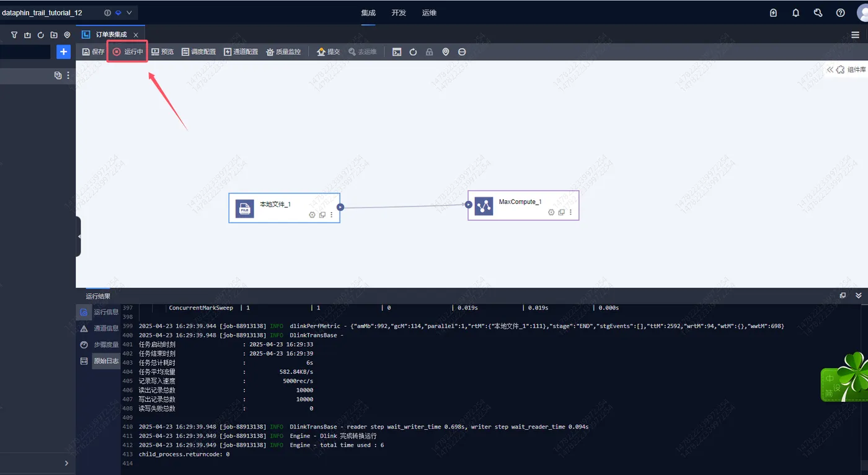Screen dimensions: 868x475
Task: Click the console terminal icon in toolbar
Action: pos(397,52)
